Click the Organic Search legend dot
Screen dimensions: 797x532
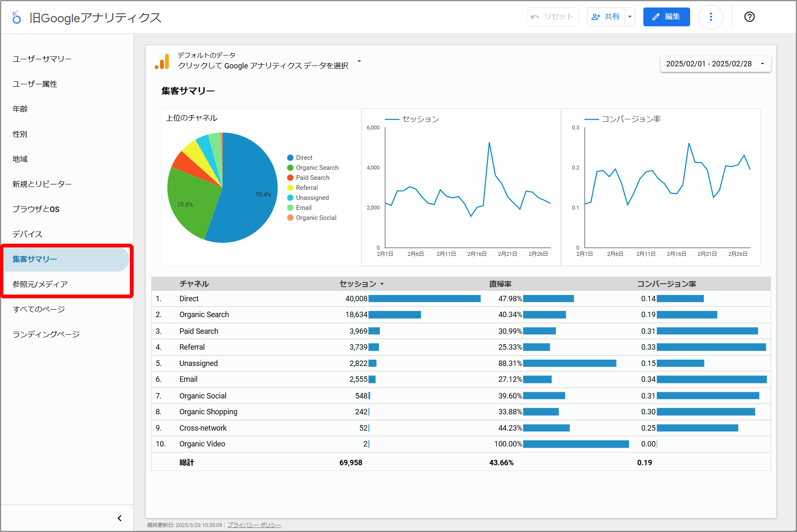(x=290, y=168)
